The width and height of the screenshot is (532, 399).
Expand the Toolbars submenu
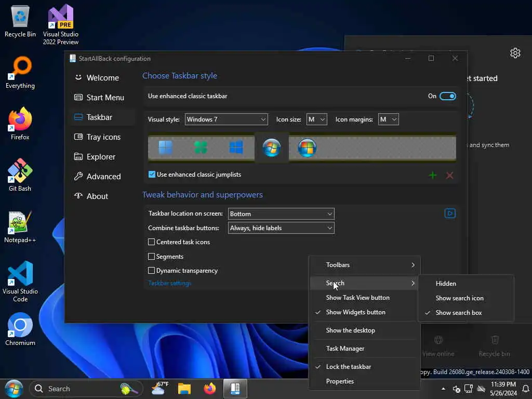365,265
